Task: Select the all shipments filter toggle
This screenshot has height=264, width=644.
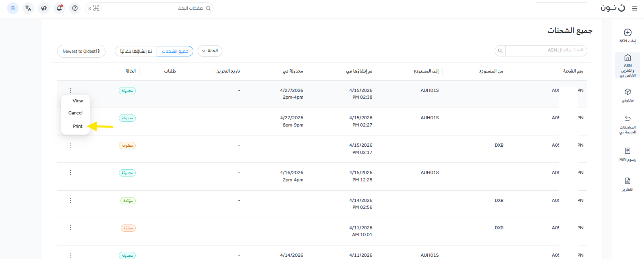Action: (175, 51)
